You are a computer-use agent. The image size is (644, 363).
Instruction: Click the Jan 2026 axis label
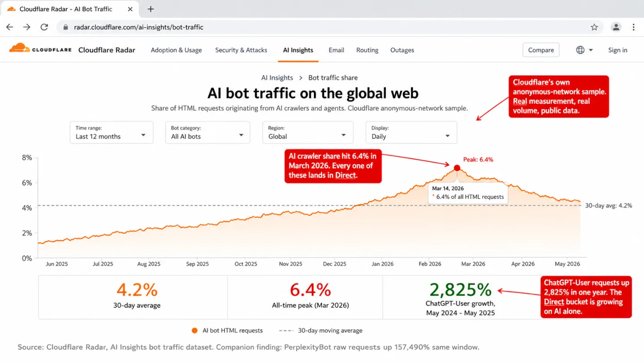click(382, 264)
